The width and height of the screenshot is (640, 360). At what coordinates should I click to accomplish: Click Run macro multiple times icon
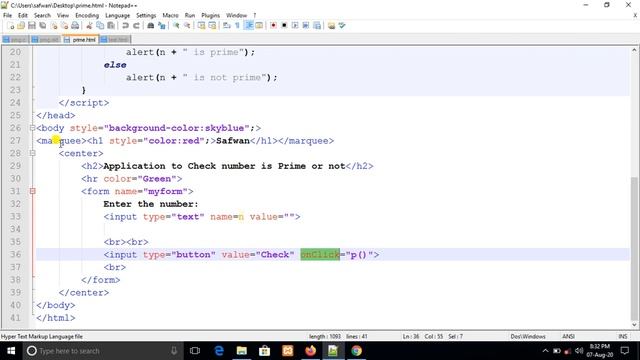pos(306,26)
